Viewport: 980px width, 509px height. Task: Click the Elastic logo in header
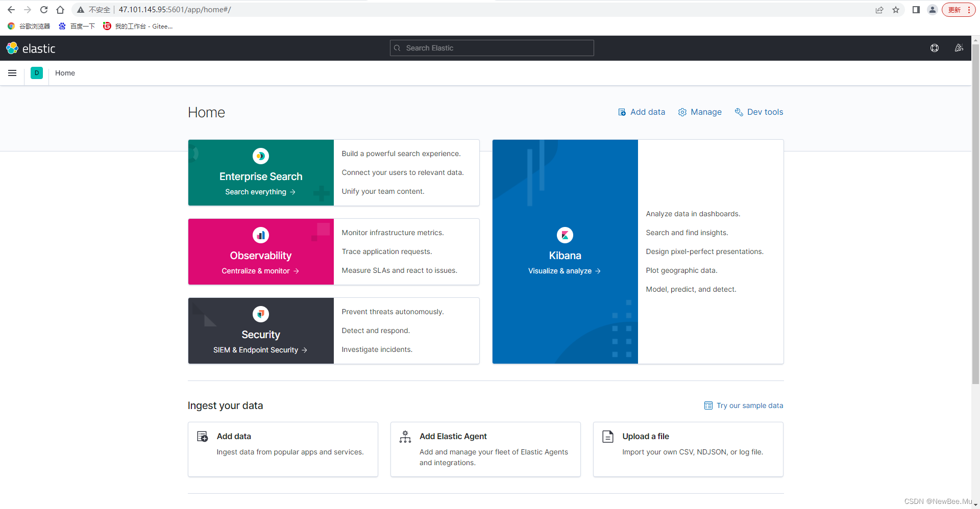pos(31,48)
